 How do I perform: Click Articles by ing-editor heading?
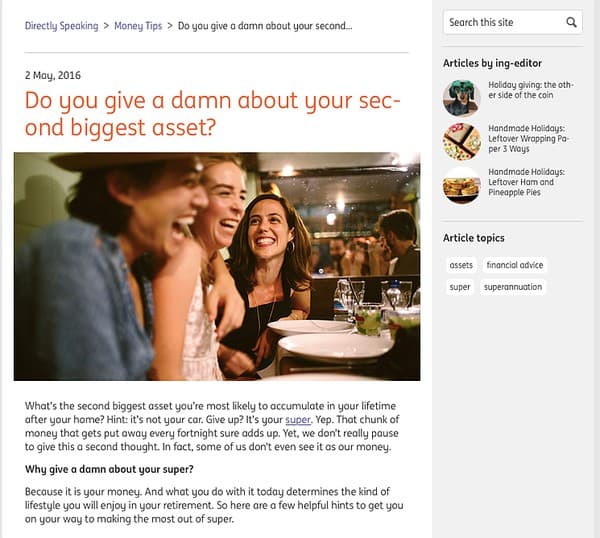[493, 63]
